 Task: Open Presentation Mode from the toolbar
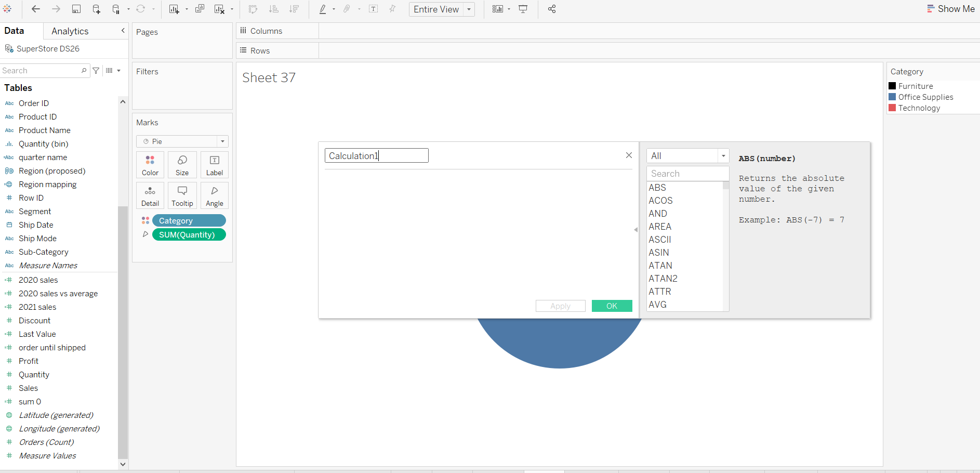[x=523, y=9]
